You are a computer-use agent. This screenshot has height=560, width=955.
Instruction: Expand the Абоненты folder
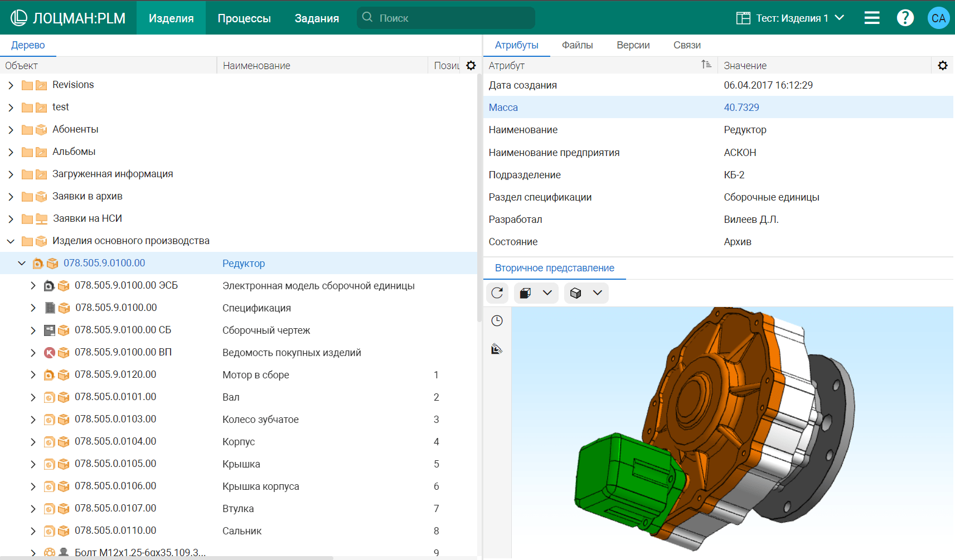(11, 130)
